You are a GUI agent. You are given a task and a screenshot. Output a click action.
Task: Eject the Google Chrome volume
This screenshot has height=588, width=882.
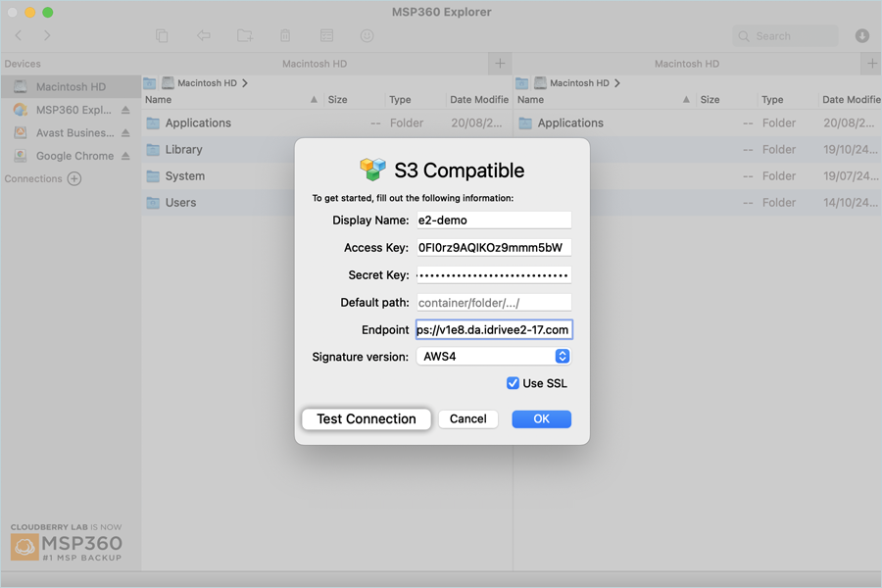(x=125, y=156)
